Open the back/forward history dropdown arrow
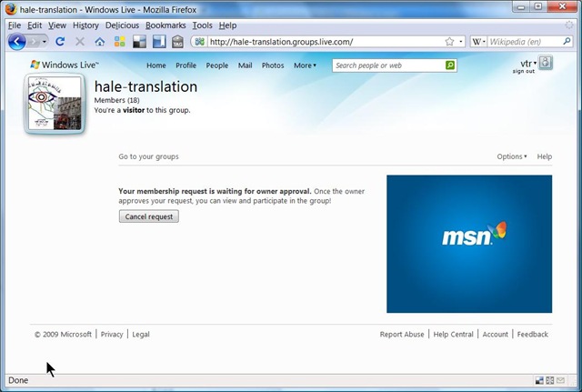The image size is (582, 392). coord(45,42)
